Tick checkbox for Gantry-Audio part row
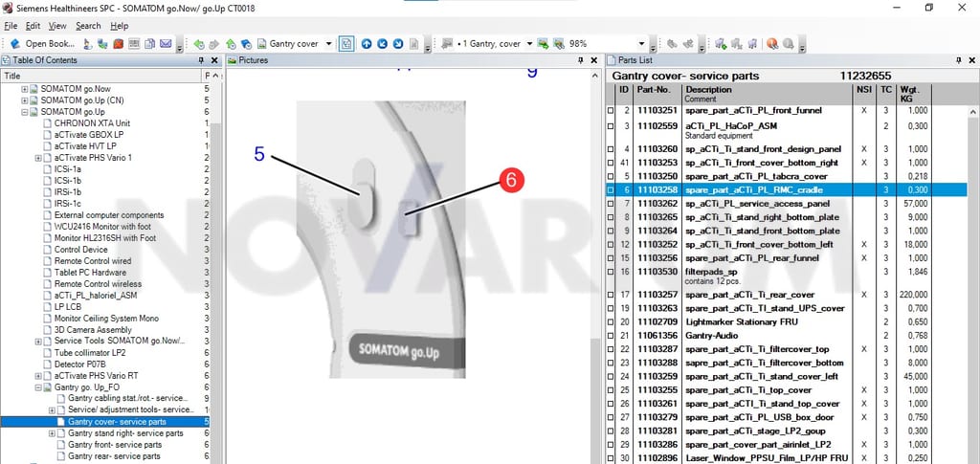This screenshot has height=464, width=980. pos(611,336)
